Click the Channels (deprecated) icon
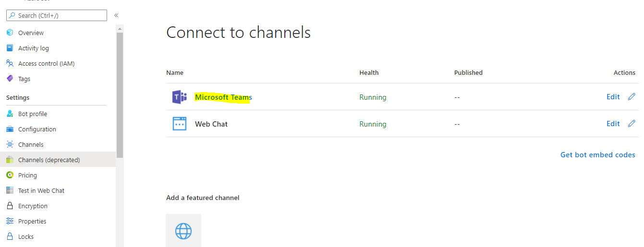644x247 pixels. [10, 160]
